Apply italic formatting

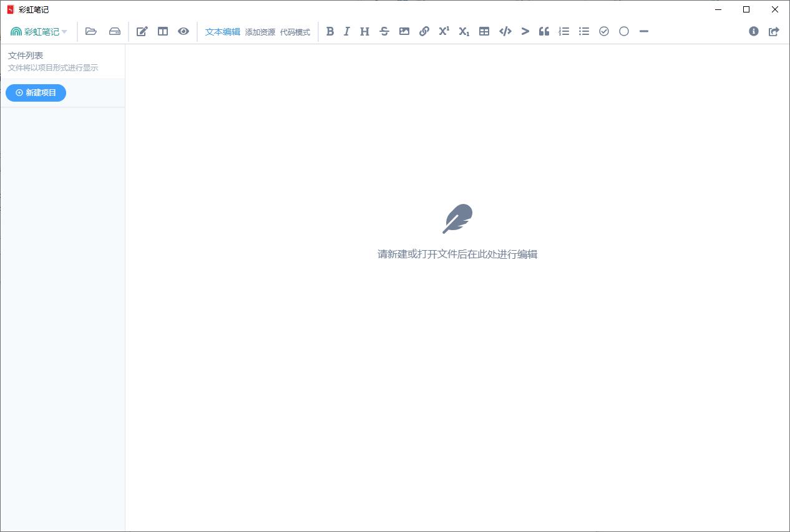(x=346, y=31)
